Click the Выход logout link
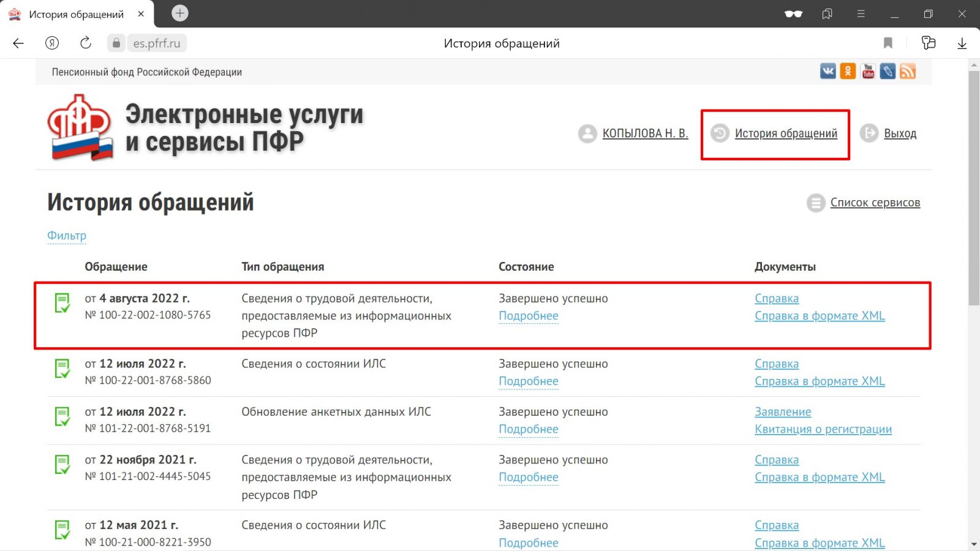This screenshot has height=551, width=980. 900,133
